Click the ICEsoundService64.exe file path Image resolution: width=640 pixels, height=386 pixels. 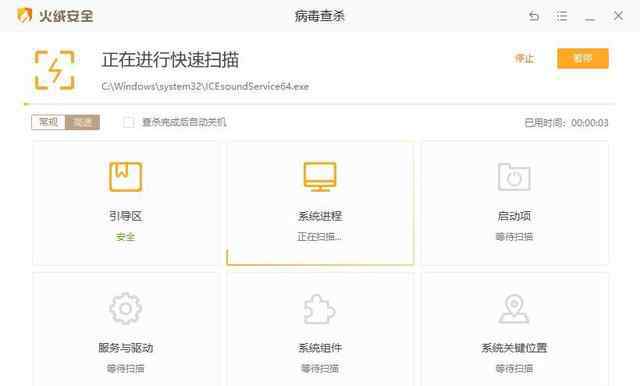[205, 87]
